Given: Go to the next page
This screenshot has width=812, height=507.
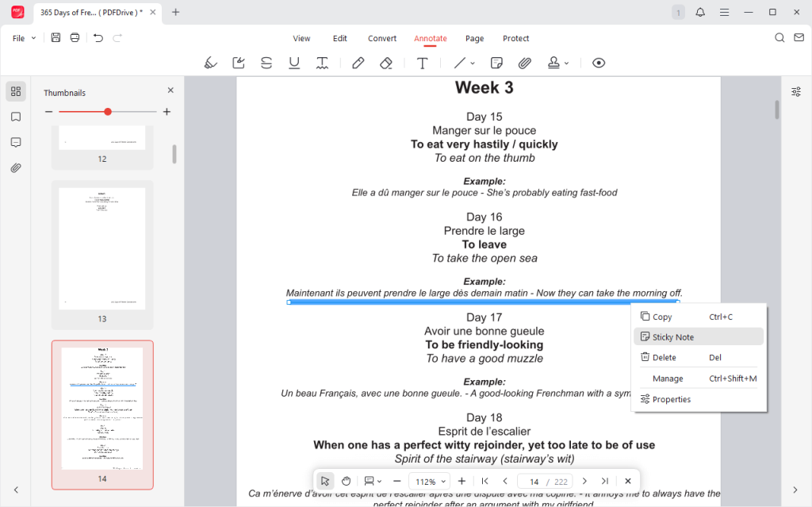Looking at the screenshot, I should [x=584, y=481].
